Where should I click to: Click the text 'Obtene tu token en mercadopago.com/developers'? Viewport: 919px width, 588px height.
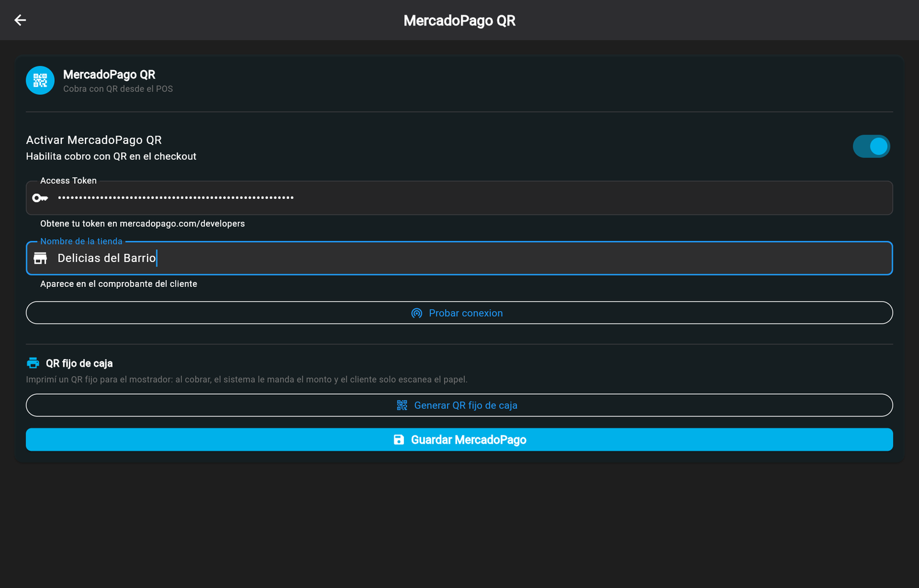pyautogui.click(x=142, y=224)
